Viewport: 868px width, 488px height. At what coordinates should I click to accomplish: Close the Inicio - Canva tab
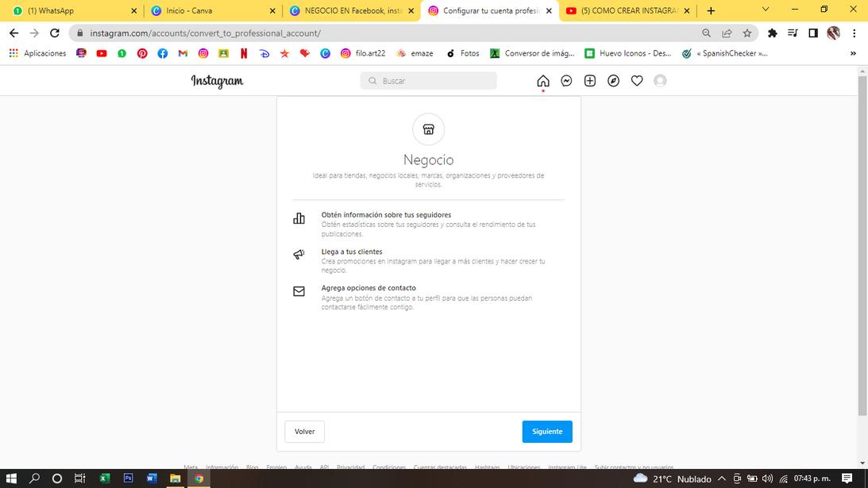[x=272, y=10]
